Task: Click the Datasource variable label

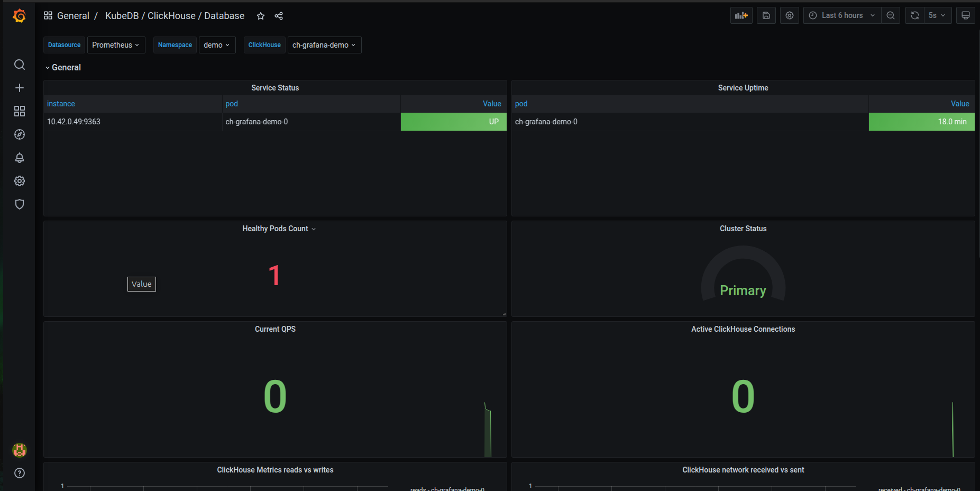Action: (65, 45)
